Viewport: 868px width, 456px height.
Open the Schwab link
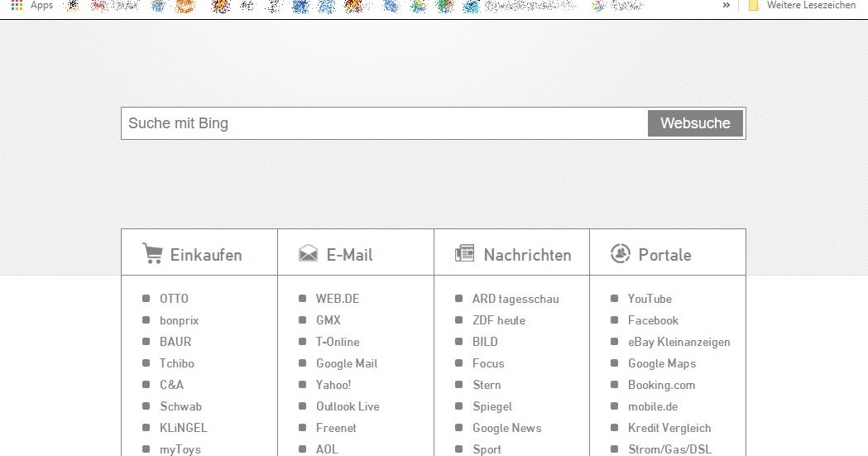(180, 406)
